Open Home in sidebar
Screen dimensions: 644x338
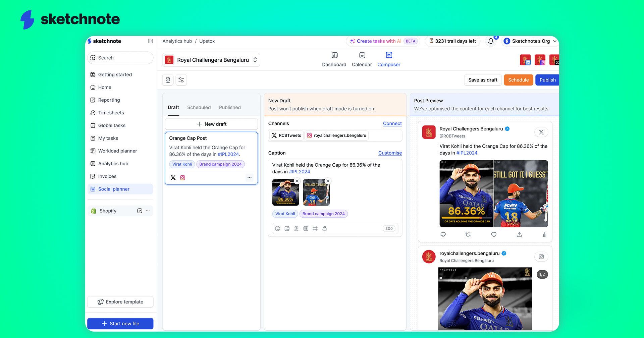click(x=120, y=87)
